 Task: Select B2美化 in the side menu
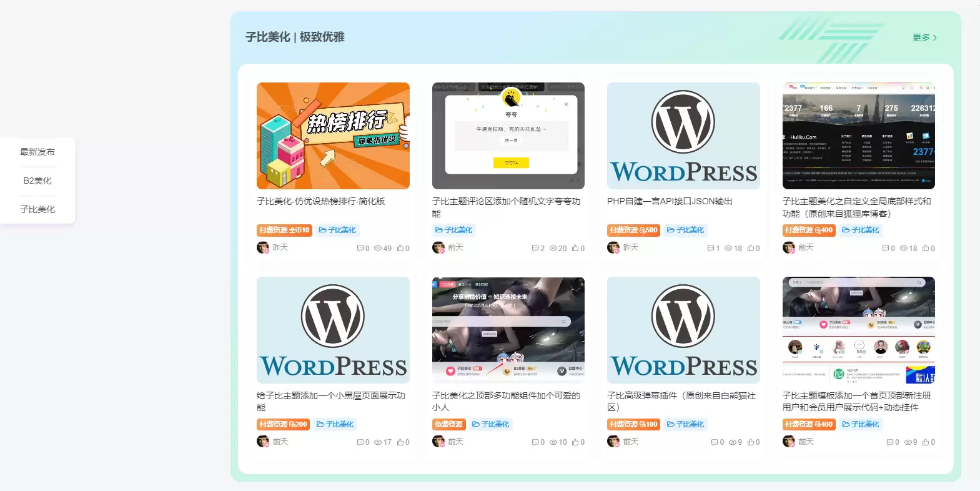(37, 181)
